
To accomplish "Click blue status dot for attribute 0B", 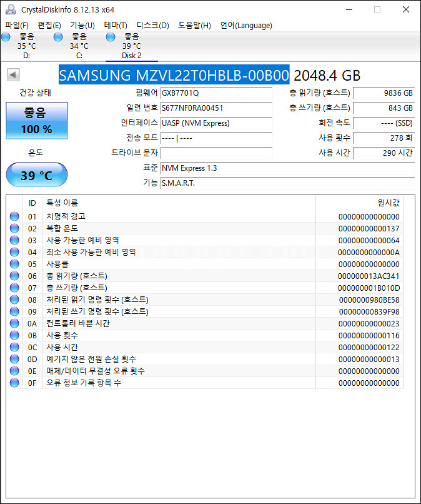I will [14, 335].
